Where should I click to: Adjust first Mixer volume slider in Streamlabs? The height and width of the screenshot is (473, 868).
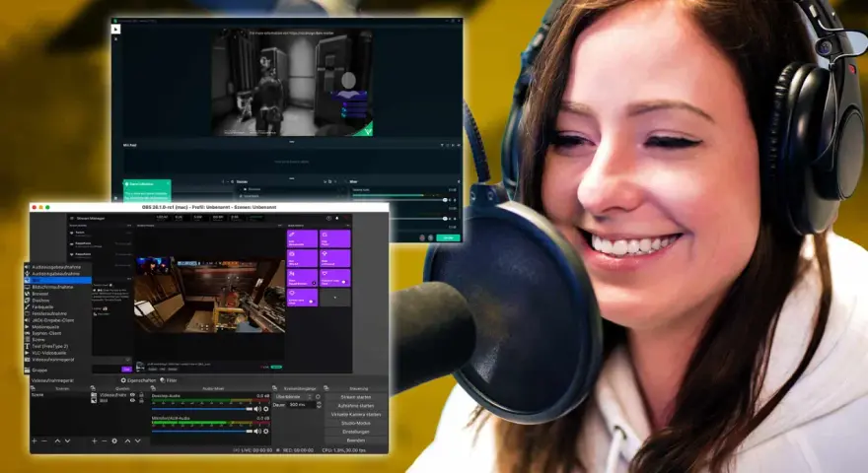399,200
